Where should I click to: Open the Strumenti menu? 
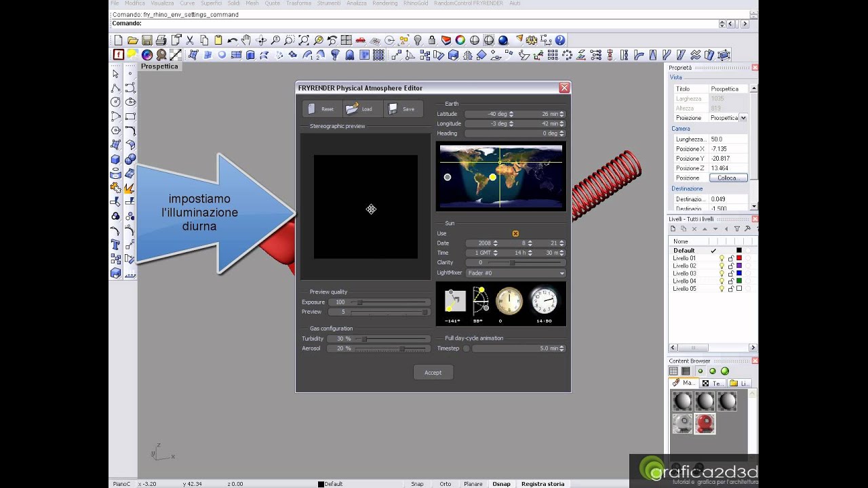(329, 3)
